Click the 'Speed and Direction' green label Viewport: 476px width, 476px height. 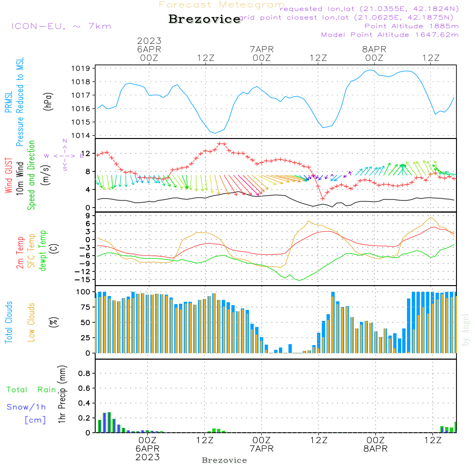[31, 175]
